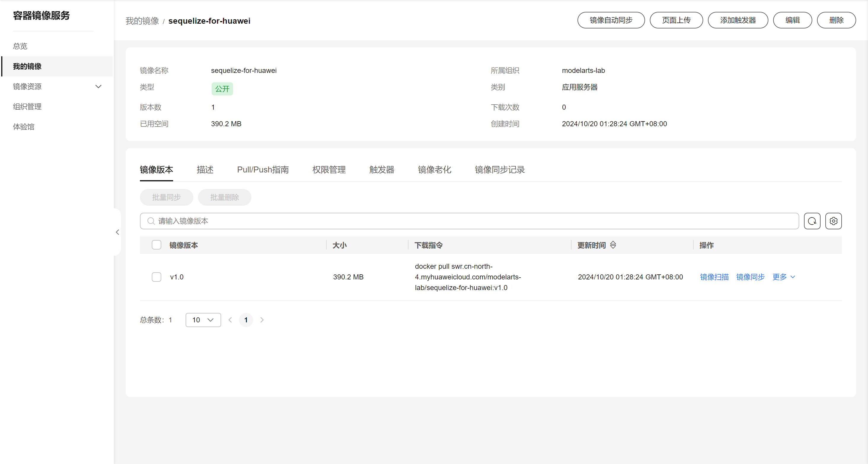Select the v1.0 version checkbox
The width and height of the screenshot is (868, 464).
tap(156, 277)
